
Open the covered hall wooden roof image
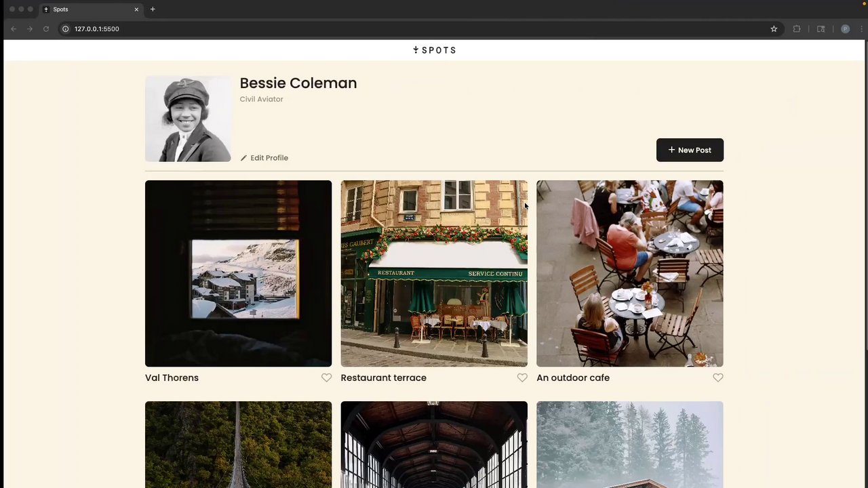click(434, 445)
